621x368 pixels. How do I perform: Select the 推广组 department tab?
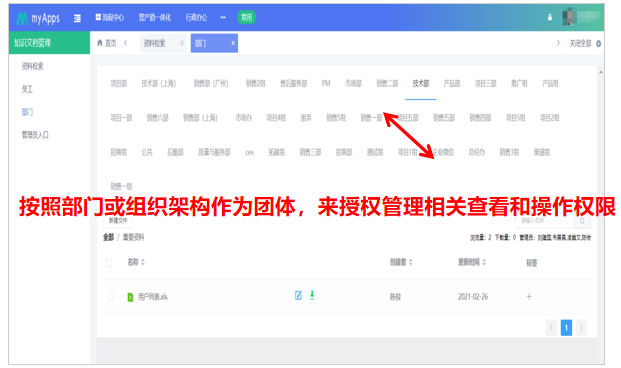click(x=519, y=83)
